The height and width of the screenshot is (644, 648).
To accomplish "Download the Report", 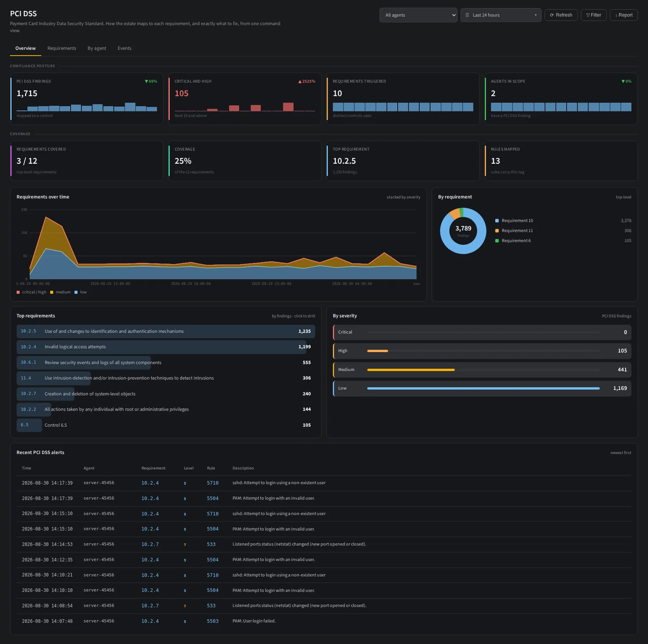I will point(624,15).
